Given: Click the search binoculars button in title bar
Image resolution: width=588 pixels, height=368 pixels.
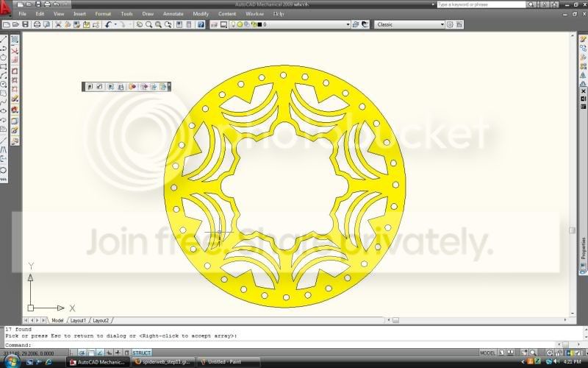Looking at the screenshot, I should pyautogui.click(x=531, y=4).
